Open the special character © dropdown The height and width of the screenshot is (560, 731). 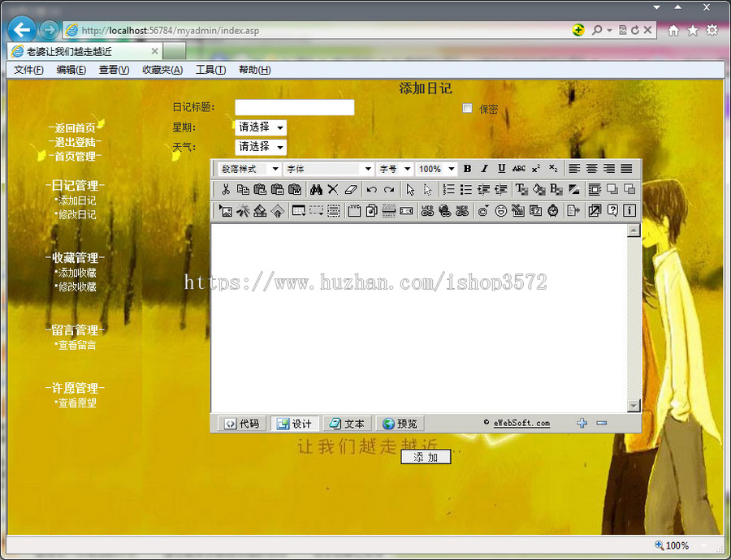click(483, 210)
